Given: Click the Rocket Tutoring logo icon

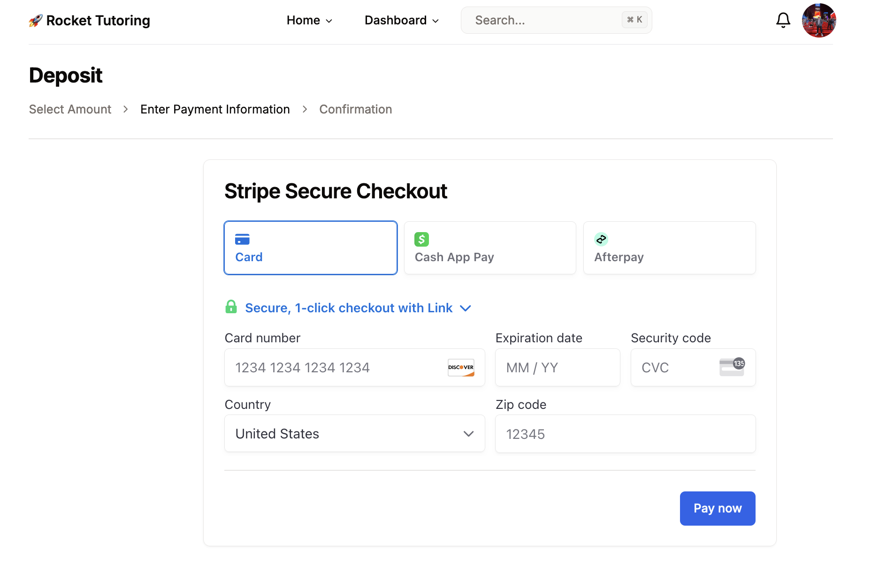Looking at the screenshot, I should point(36,20).
